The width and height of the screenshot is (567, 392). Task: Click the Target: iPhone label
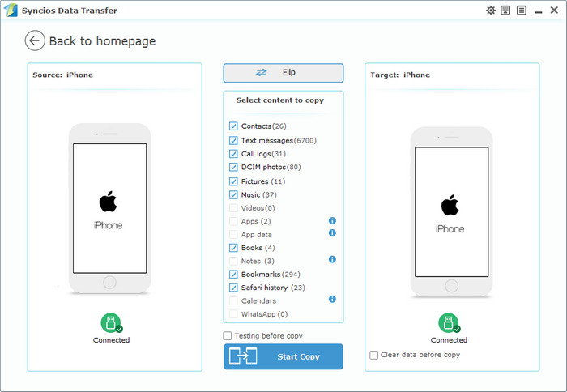[x=400, y=75]
